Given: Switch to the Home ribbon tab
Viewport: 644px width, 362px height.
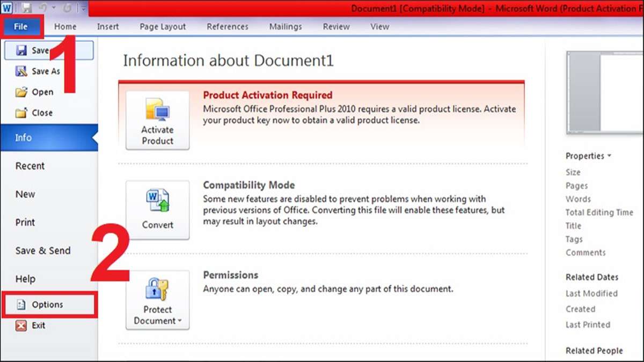Looking at the screenshot, I should pyautogui.click(x=65, y=26).
